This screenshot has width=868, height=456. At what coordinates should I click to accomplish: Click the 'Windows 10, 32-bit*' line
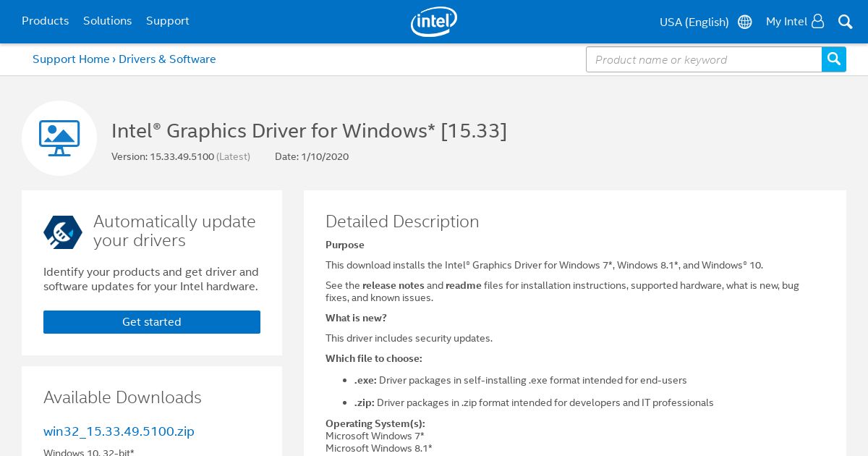click(x=89, y=452)
